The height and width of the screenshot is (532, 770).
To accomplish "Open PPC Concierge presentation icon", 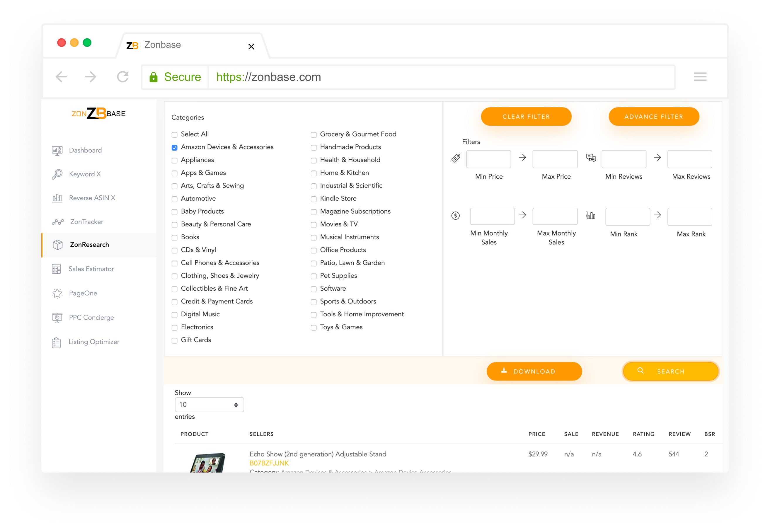I will [57, 318].
